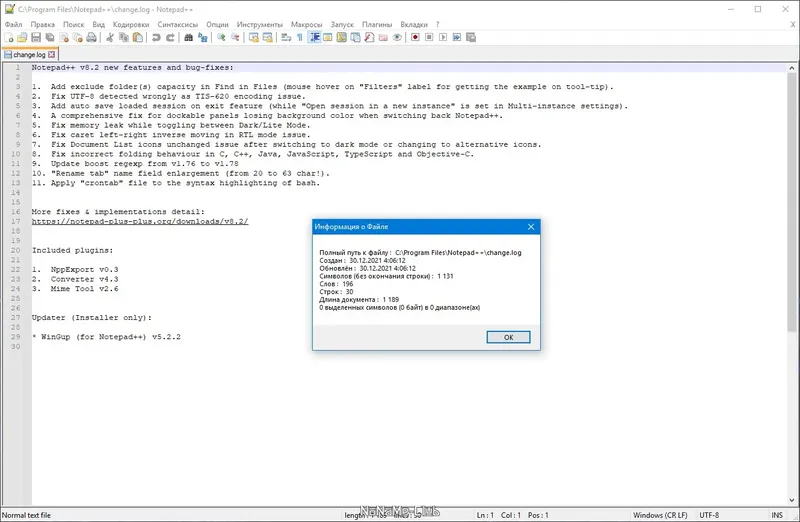Toggle file monitoring with the eye icon

point(397,37)
